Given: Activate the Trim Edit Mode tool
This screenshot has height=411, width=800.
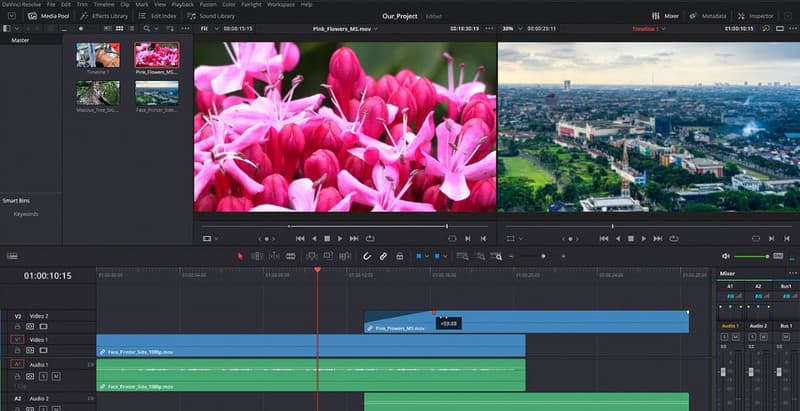Looking at the screenshot, I should point(257,256).
